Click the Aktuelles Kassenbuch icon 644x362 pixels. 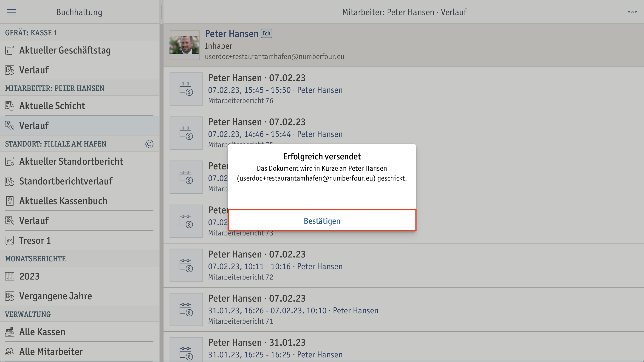[9, 201]
